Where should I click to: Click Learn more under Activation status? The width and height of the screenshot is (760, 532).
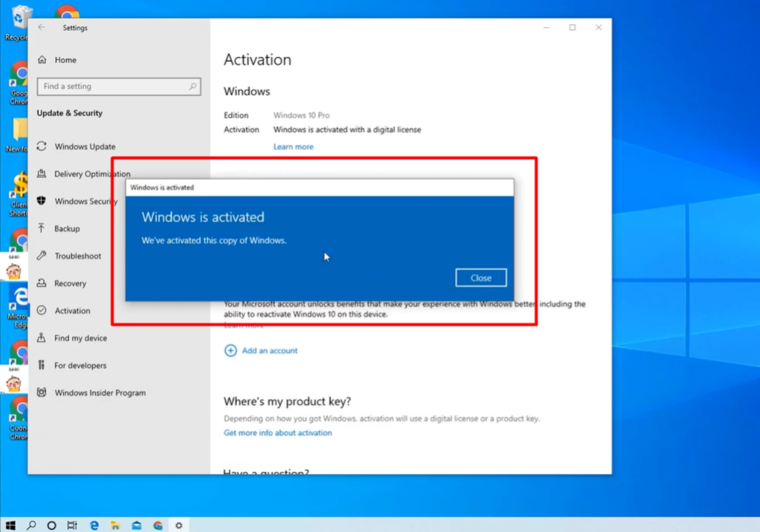[x=293, y=146]
